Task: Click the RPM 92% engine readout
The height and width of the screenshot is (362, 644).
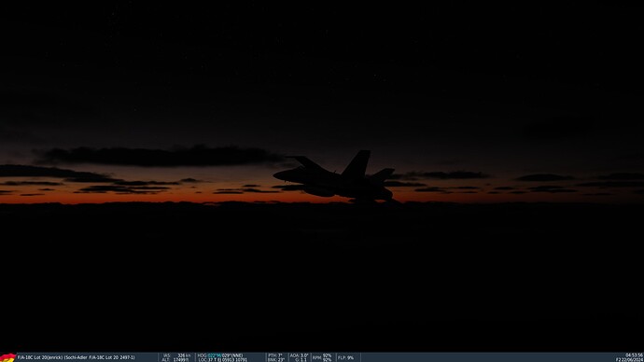Action: 322,357
